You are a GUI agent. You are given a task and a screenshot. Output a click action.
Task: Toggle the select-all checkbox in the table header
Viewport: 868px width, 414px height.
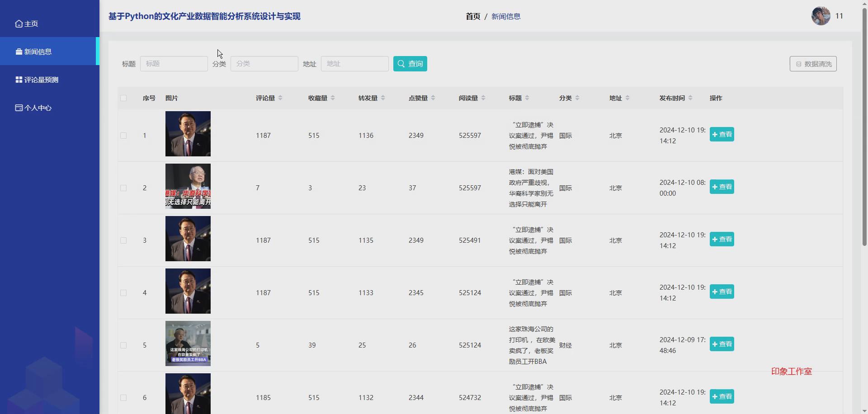[124, 98]
